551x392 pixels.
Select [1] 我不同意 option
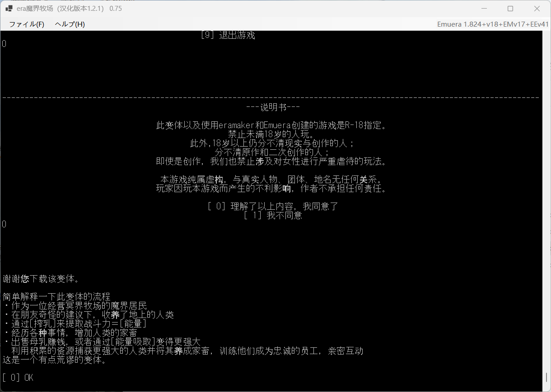pyautogui.click(x=273, y=216)
